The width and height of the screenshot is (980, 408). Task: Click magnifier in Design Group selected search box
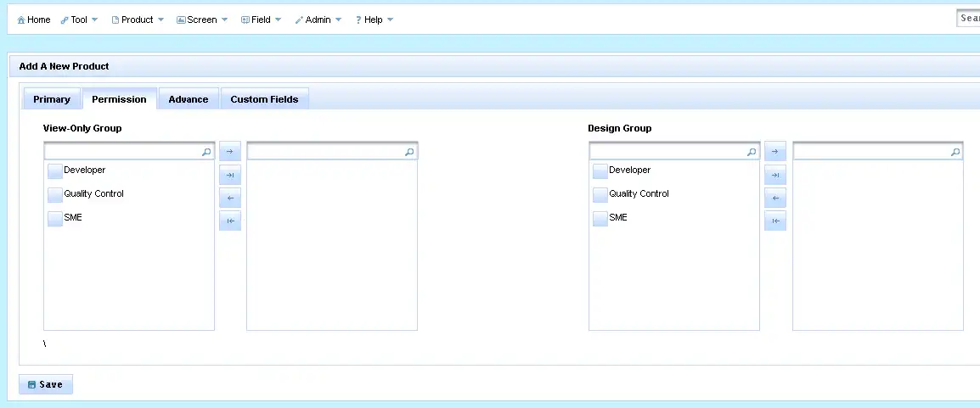click(955, 152)
